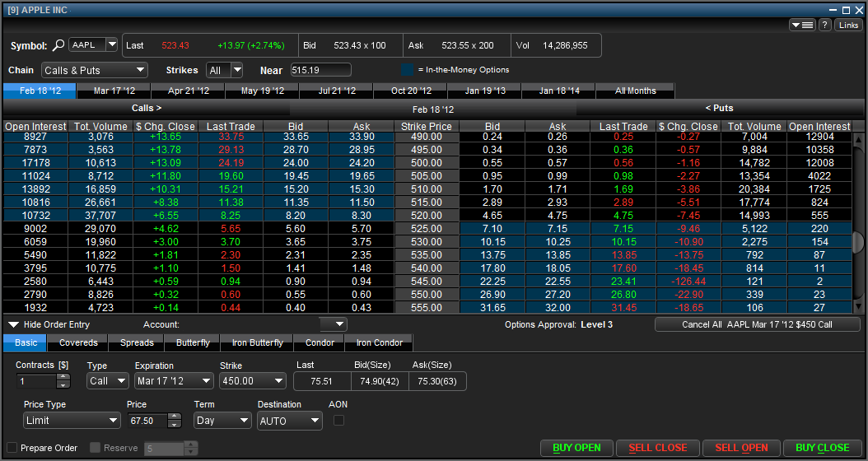Open the Chain Calls & Puts dropdown

click(x=94, y=70)
